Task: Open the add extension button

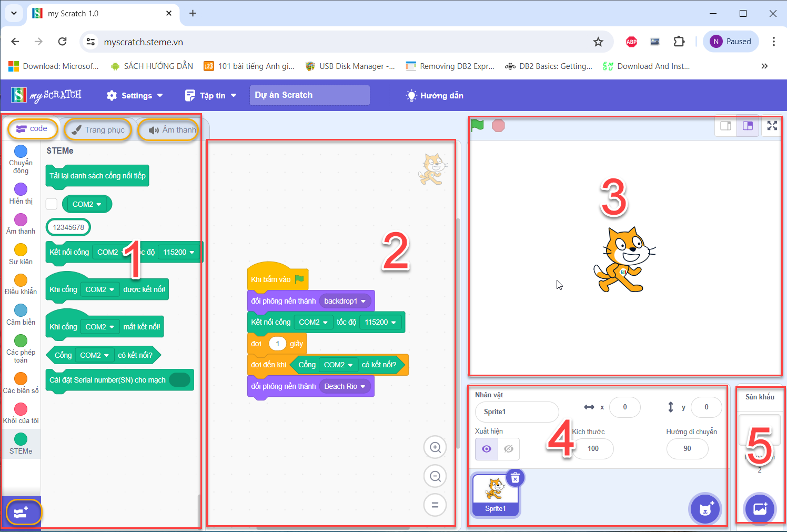Action: coord(22,513)
